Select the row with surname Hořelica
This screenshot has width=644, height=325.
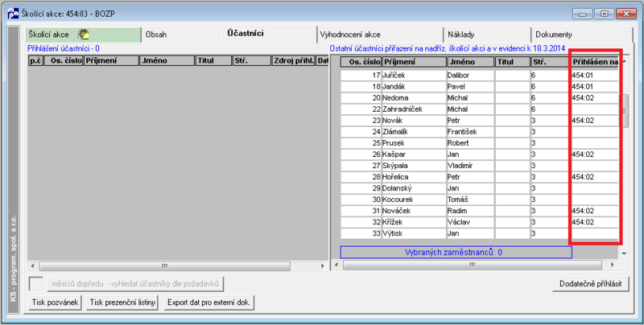coord(479,177)
